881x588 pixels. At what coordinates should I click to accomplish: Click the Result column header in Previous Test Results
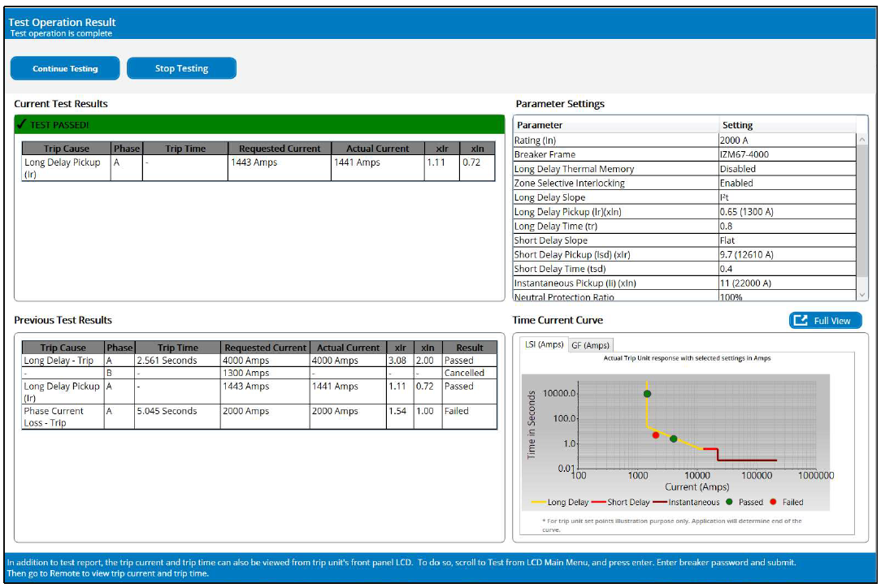tap(470, 347)
